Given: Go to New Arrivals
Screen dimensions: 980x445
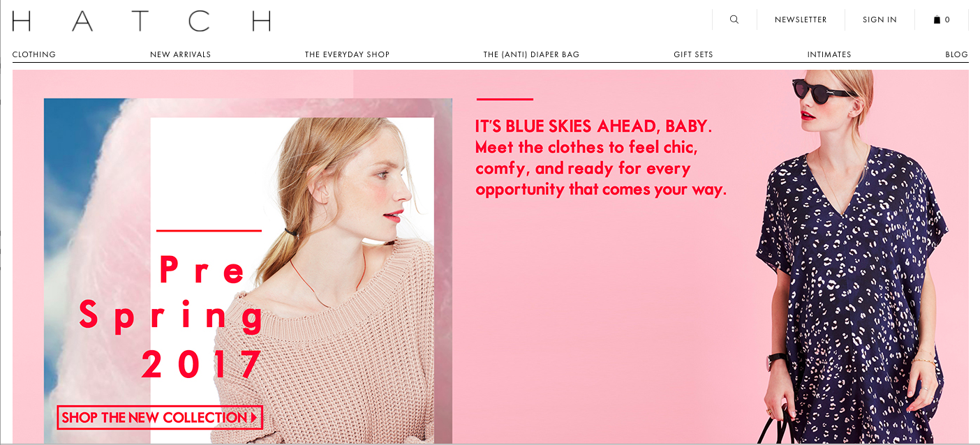Looking at the screenshot, I should coord(180,54).
